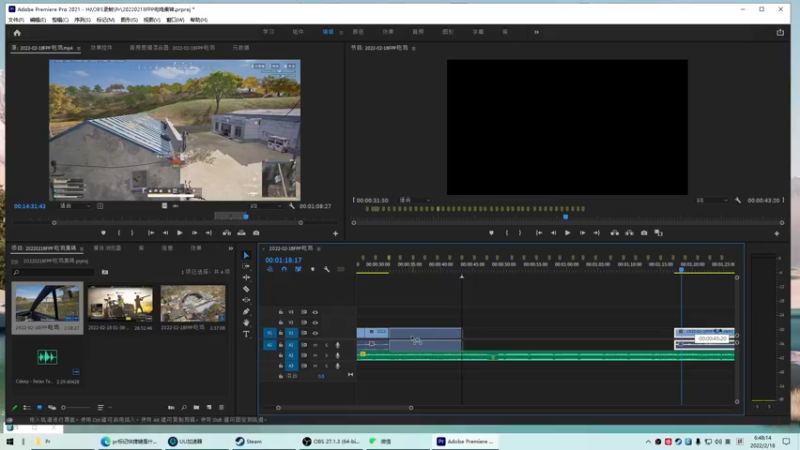Export frame from the Program monitor

[644, 233]
